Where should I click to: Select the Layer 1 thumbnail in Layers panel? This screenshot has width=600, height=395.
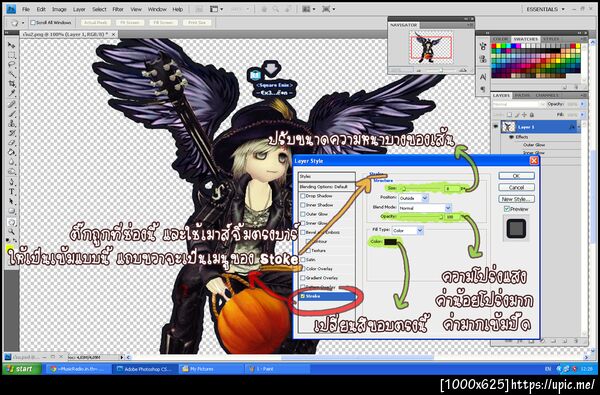(x=509, y=127)
